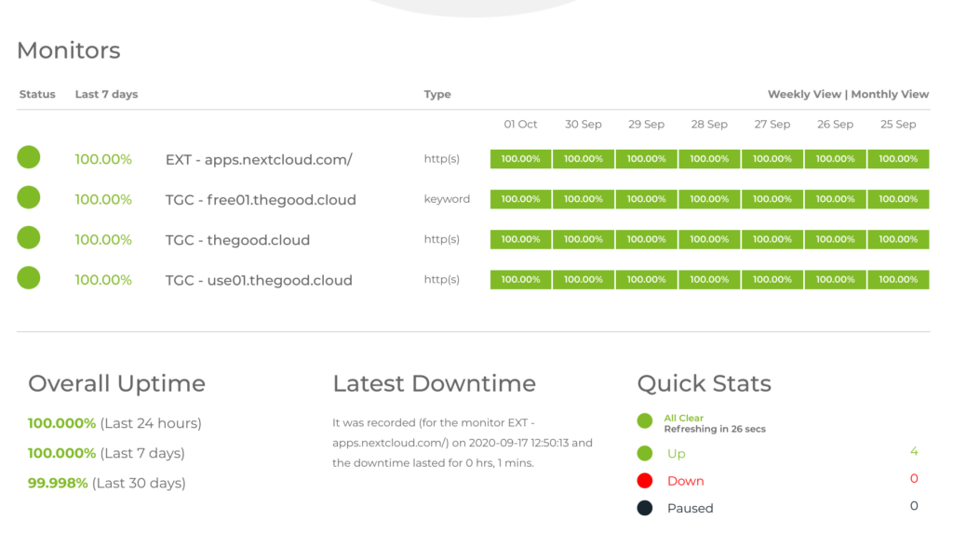Click the Up count value 4
This screenshot has width=953, height=560.
914,451
